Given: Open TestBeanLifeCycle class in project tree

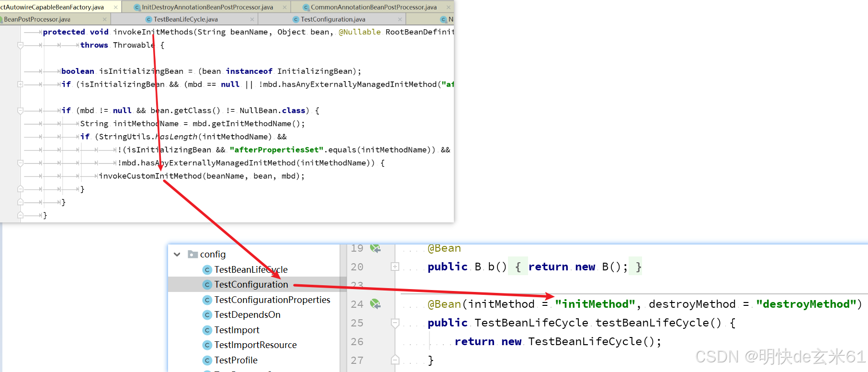Looking at the screenshot, I should [x=251, y=269].
